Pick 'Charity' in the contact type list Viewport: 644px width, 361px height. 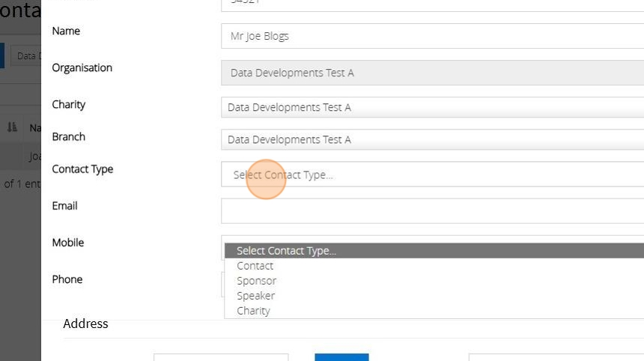[x=254, y=311]
